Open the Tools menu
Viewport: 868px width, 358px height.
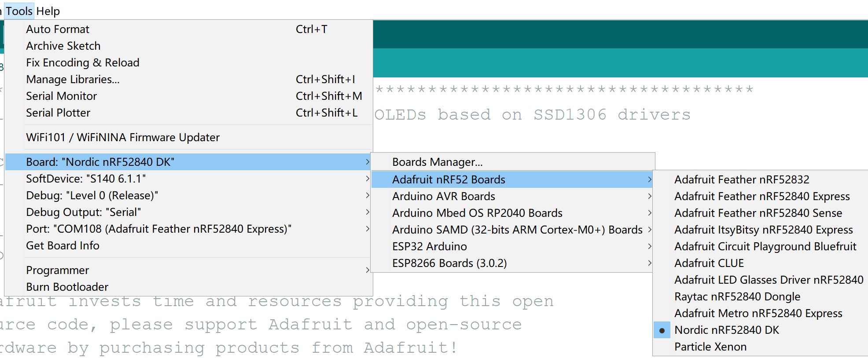(19, 11)
